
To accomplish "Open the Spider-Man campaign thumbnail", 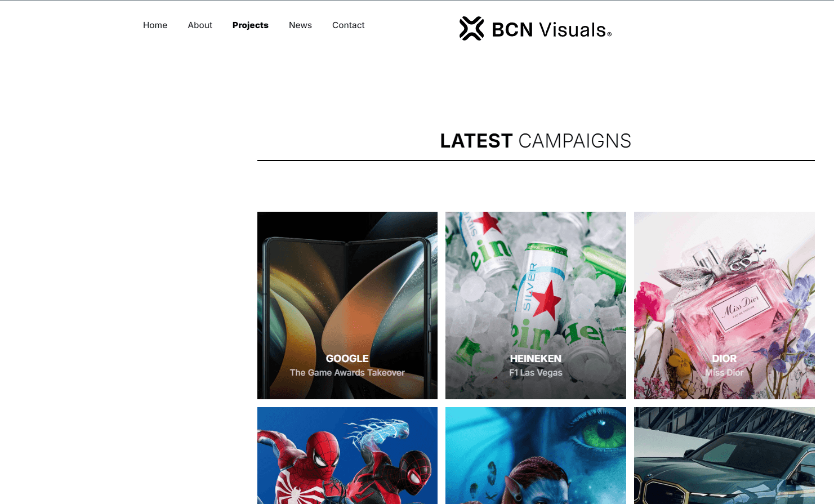I will point(347,456).
